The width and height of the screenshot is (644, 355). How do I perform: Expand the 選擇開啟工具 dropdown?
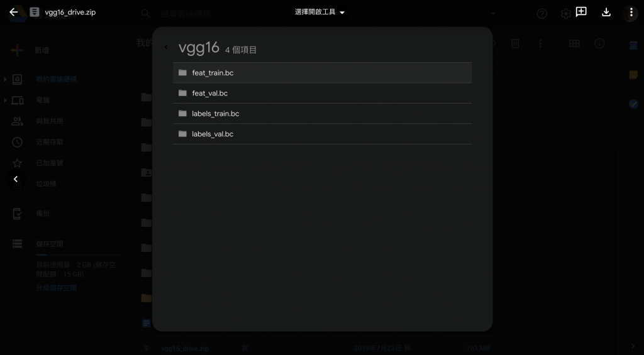319,13
